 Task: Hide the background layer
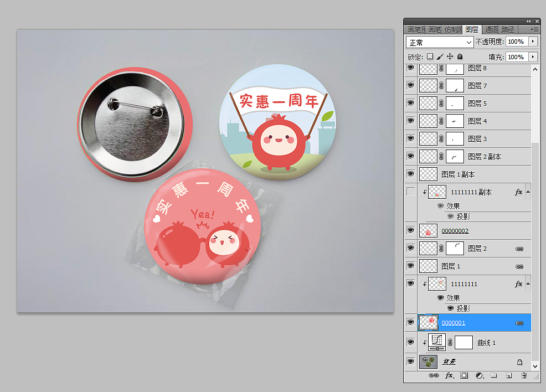point(411,361)
